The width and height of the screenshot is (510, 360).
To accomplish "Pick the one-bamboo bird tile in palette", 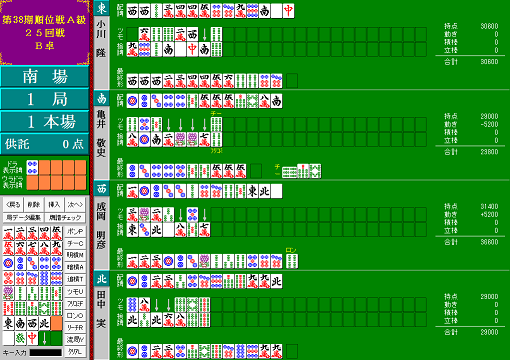I will [x=8, y=293].
